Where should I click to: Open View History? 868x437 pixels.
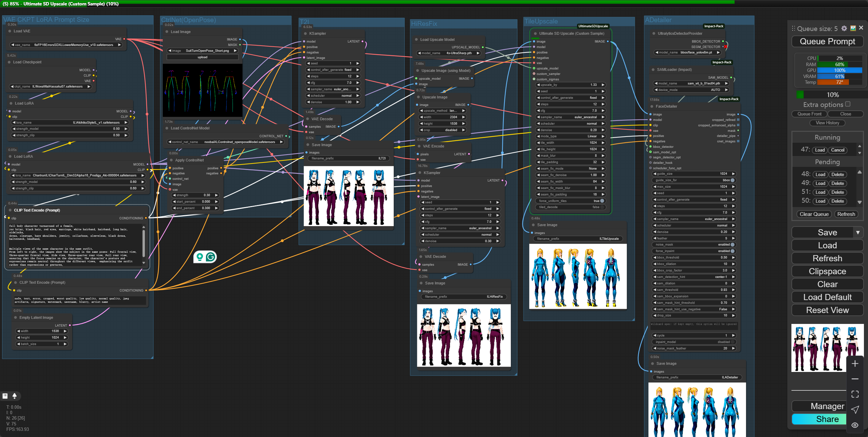827,123
